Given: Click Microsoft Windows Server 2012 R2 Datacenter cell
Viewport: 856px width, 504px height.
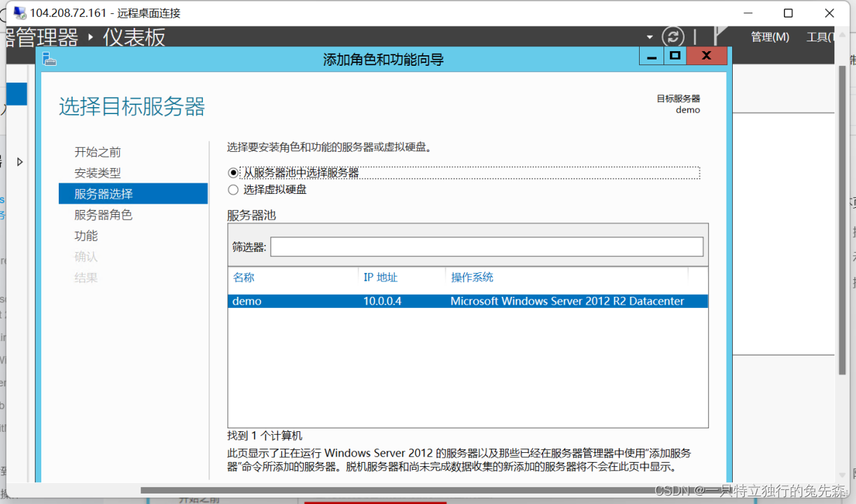Looking at the screenshot, I should point(567,301).
